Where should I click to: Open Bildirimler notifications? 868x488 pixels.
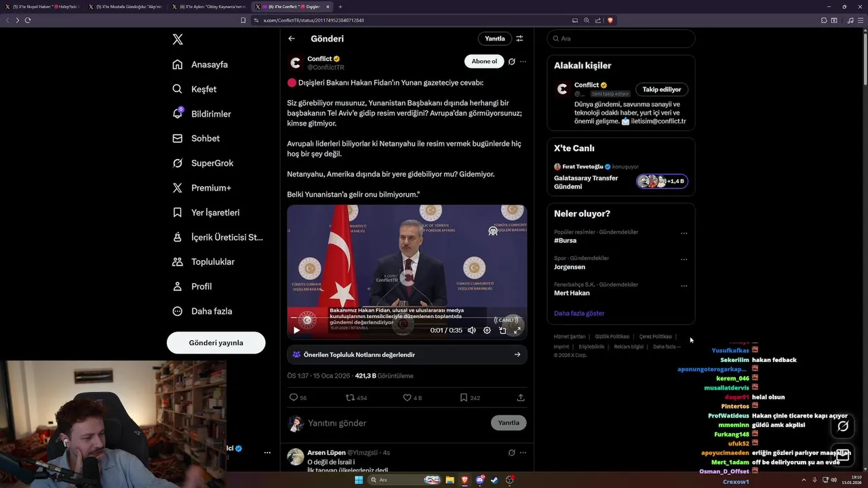pos(202,114)
